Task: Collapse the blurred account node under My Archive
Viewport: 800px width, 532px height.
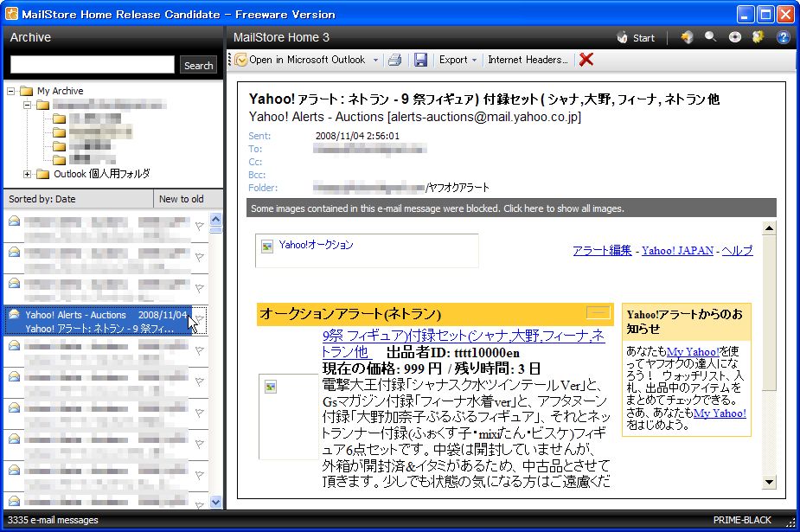Action: (x=27, y=105)
